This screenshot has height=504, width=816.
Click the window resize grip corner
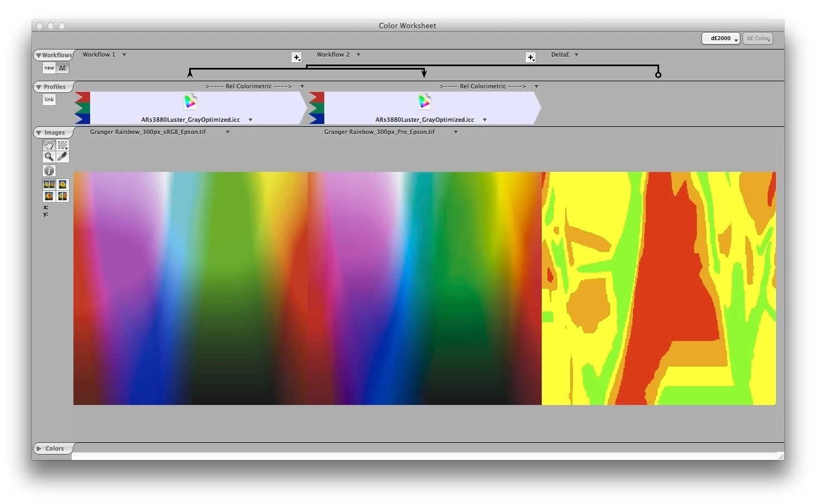pyautogui.click(x=780, y=456)
